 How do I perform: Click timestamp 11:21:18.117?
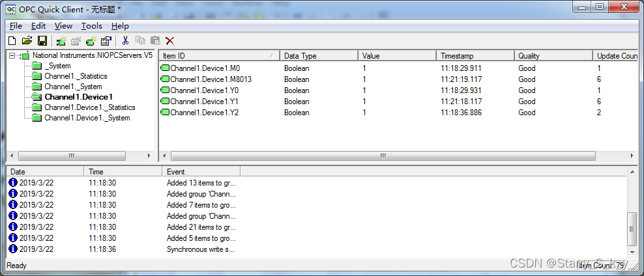click(461, 102)
